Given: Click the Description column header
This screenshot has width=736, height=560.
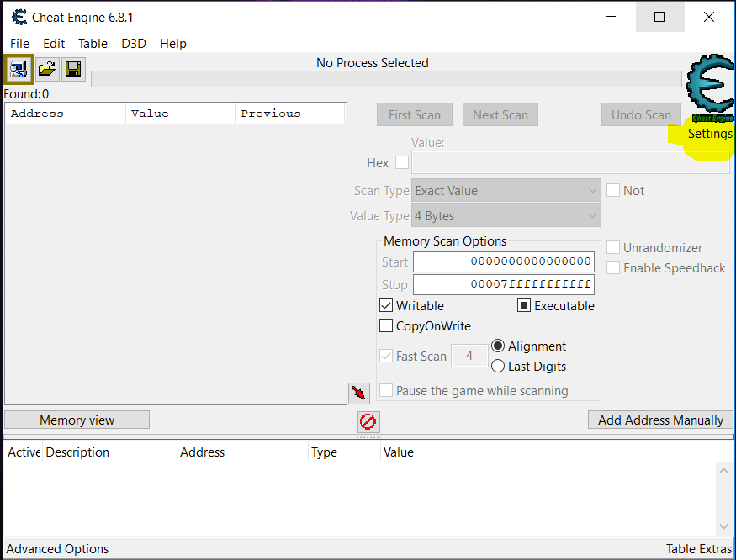Looking at the screenshot, I should coord(110,452).
